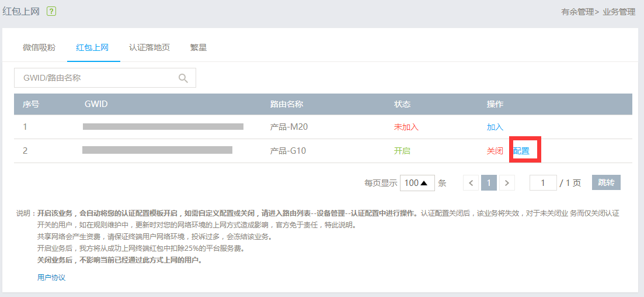
Task: Click 有余管理 breadcrumb link
Action: 577,12
